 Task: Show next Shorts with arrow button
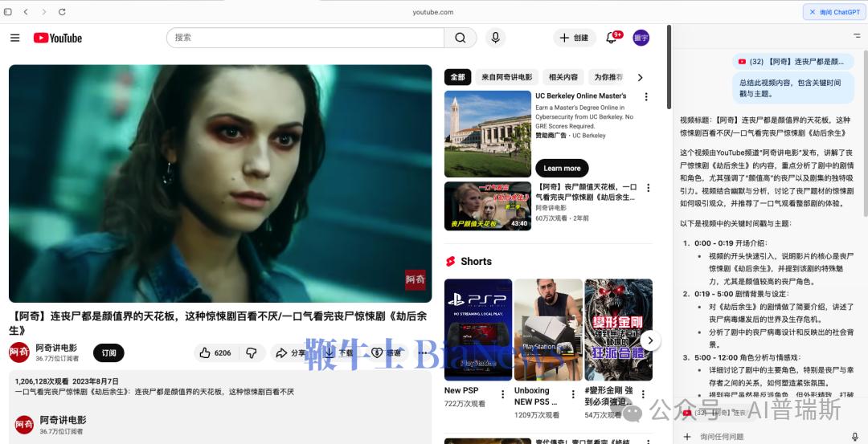[x=650, y=340]
